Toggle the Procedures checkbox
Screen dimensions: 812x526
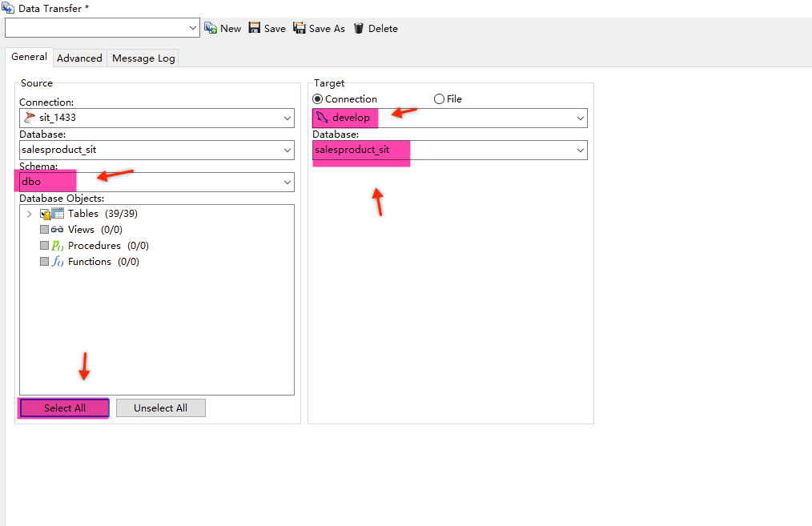coord(45,246)
